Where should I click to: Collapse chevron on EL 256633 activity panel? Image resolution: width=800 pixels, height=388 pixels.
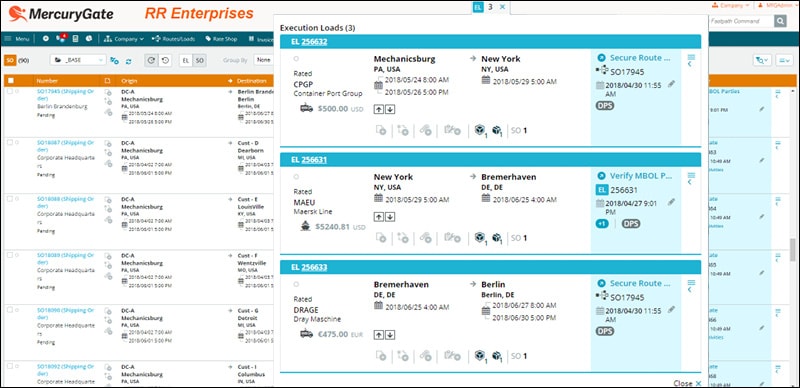(x=690, y=290)
